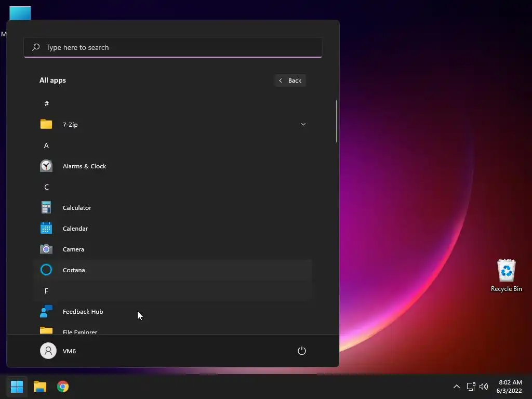Open the Calendar app icon
The image size is (532, 399).
click(46, 228)
